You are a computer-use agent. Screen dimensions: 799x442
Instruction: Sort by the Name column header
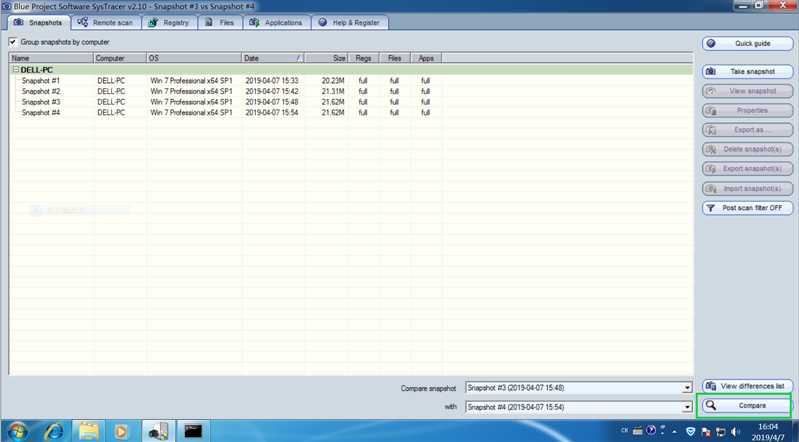click(51, 58)
